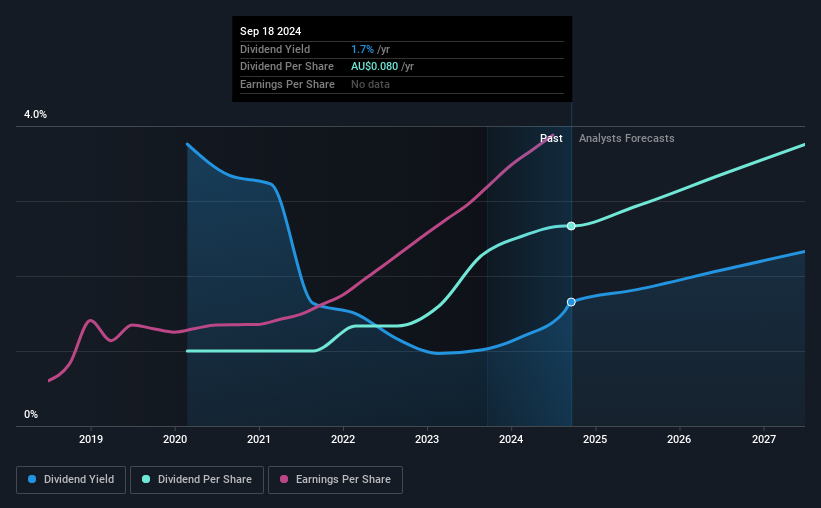821x508 pixels.
Task: Click the Sep 18 2024 tooltip date
Action: tap(271, 31)
